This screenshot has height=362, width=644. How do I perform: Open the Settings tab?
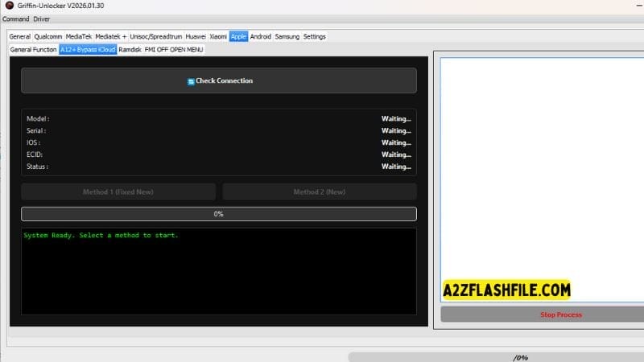315,36
